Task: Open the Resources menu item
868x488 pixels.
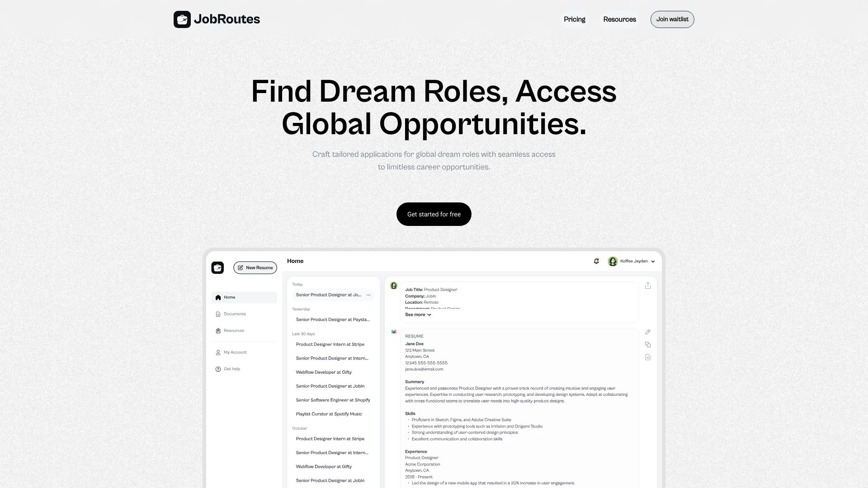Action: pos(619,19)
